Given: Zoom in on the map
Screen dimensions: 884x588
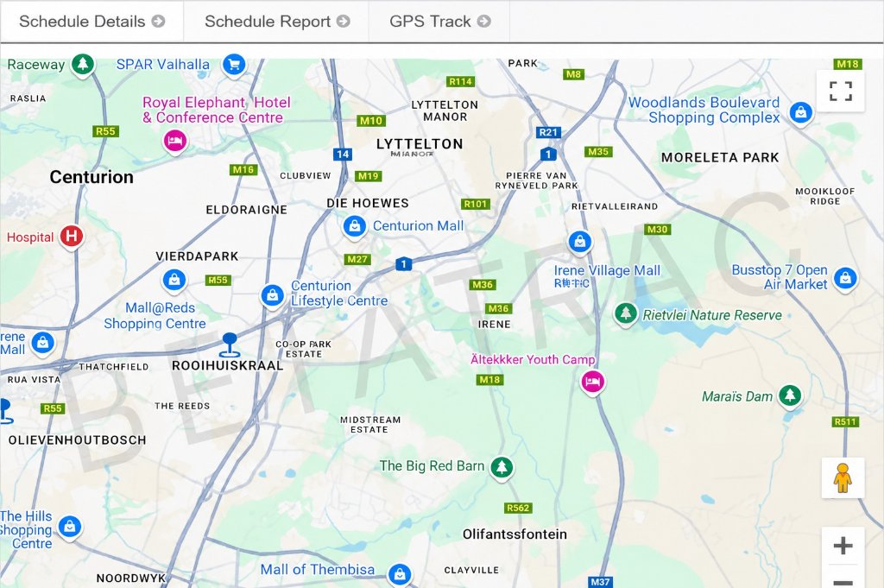Looking at the screenshot, I should (x=843, y=545).
